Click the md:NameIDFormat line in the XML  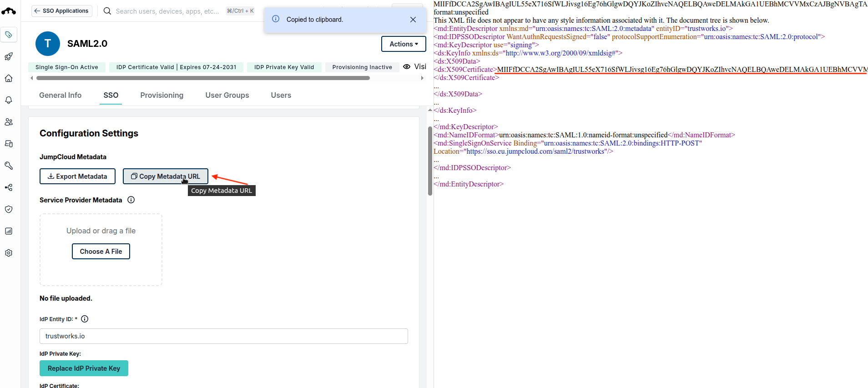pos(584,135)
